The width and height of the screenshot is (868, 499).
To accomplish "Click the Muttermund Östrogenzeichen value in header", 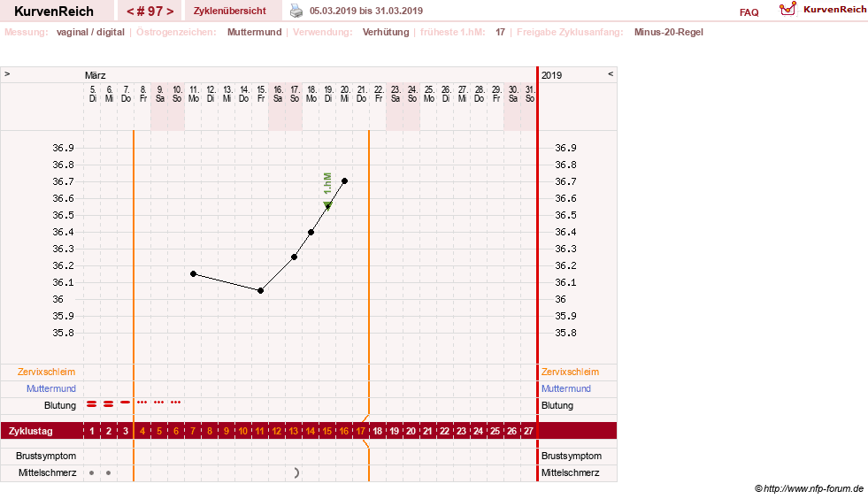I will coord(255,32).
